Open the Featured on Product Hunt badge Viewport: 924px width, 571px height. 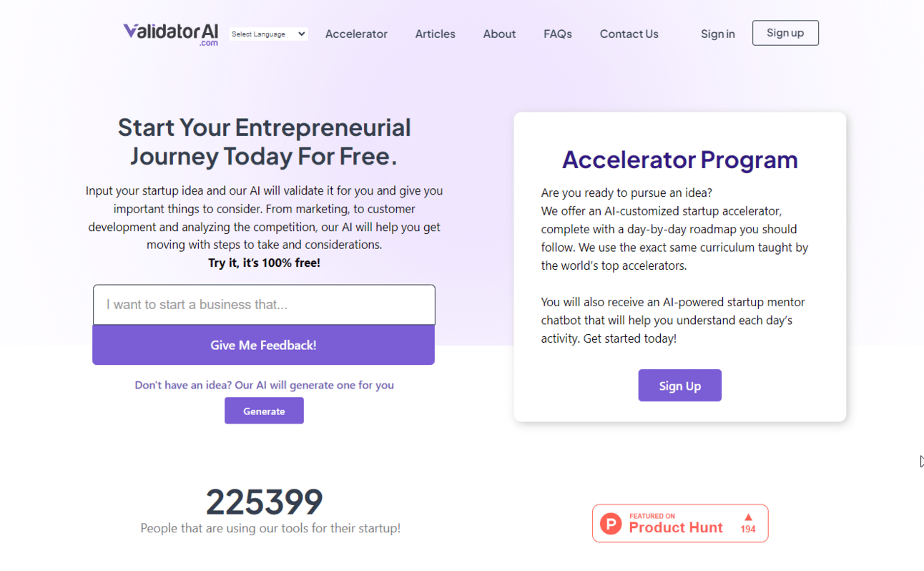pos(679,523)
